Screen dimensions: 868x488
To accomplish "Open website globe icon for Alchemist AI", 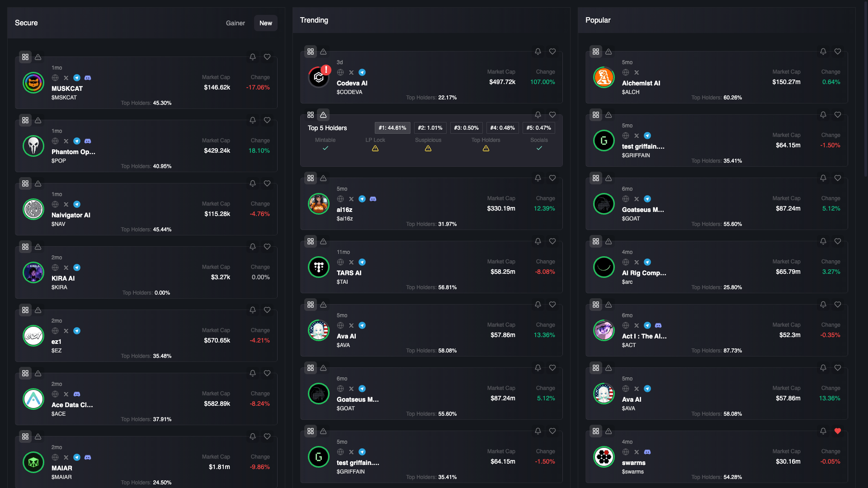I will [x=626, y=72].
